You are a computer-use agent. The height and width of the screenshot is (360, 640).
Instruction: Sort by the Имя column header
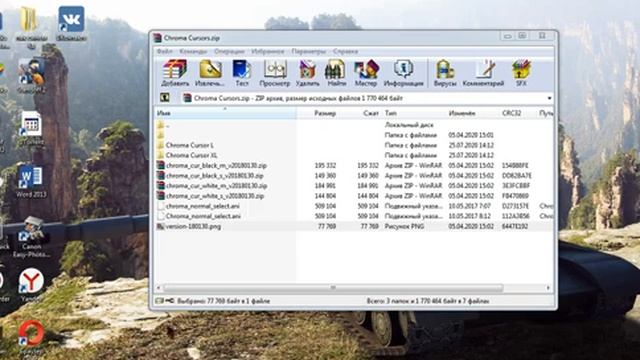(x=225, y=113)
